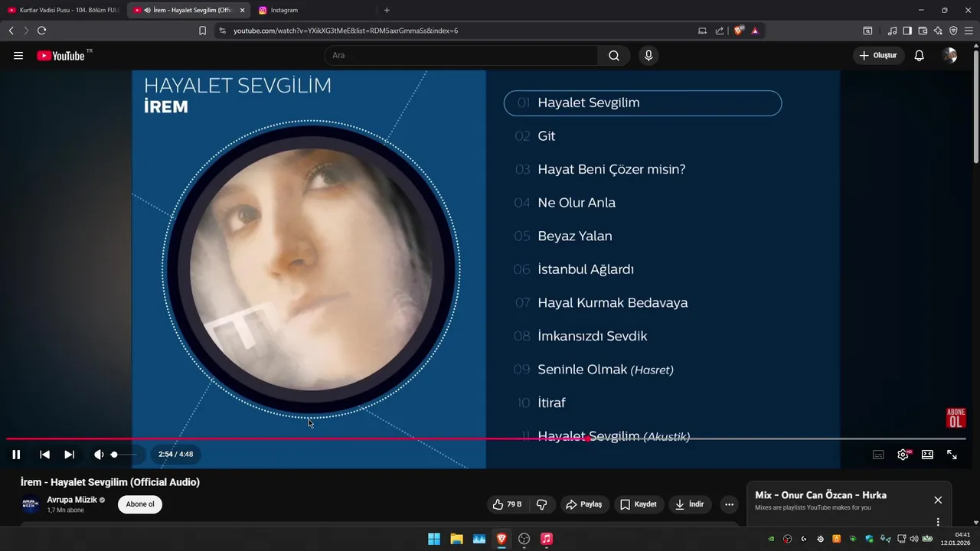
Task: Seek on the red video progress bar
Action: (486, 439)
